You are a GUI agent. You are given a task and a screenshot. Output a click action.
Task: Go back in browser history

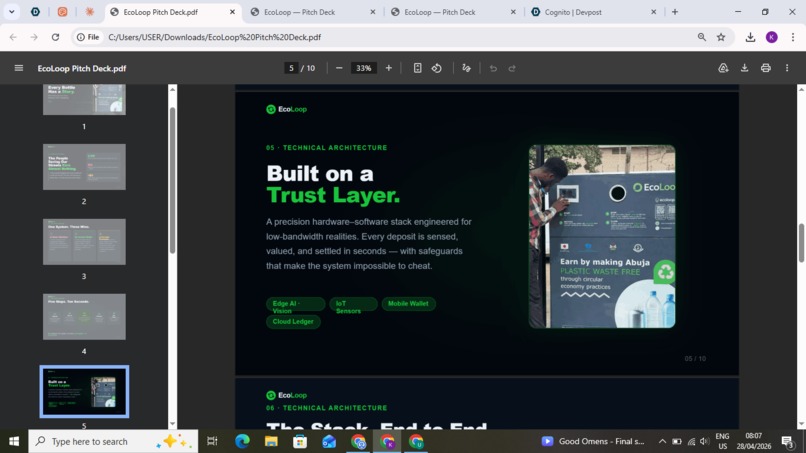[x=13, y=37]
